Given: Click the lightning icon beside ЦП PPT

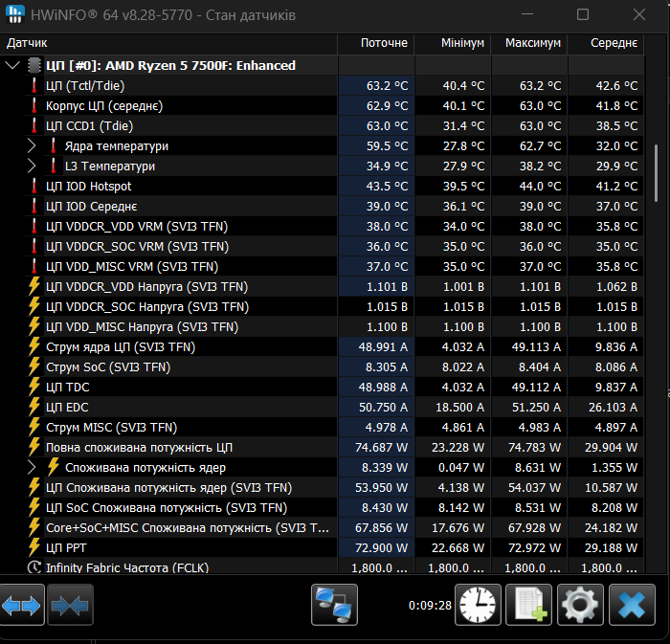Looking at the screenshot, I should (34, 548).
